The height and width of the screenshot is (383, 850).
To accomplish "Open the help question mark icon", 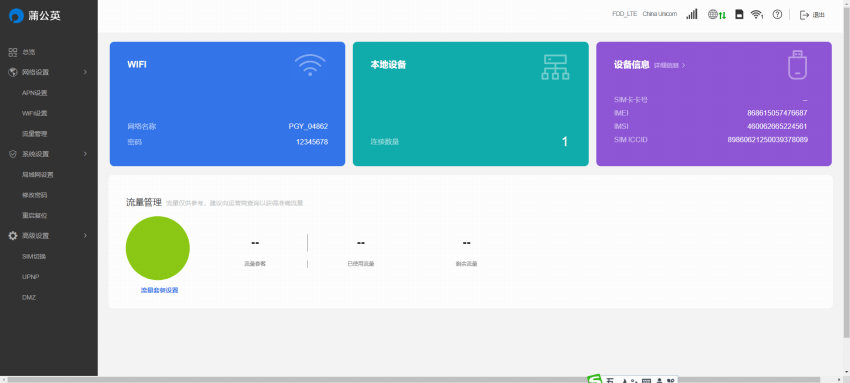I will pyautogui.click(x=777, y=15).
